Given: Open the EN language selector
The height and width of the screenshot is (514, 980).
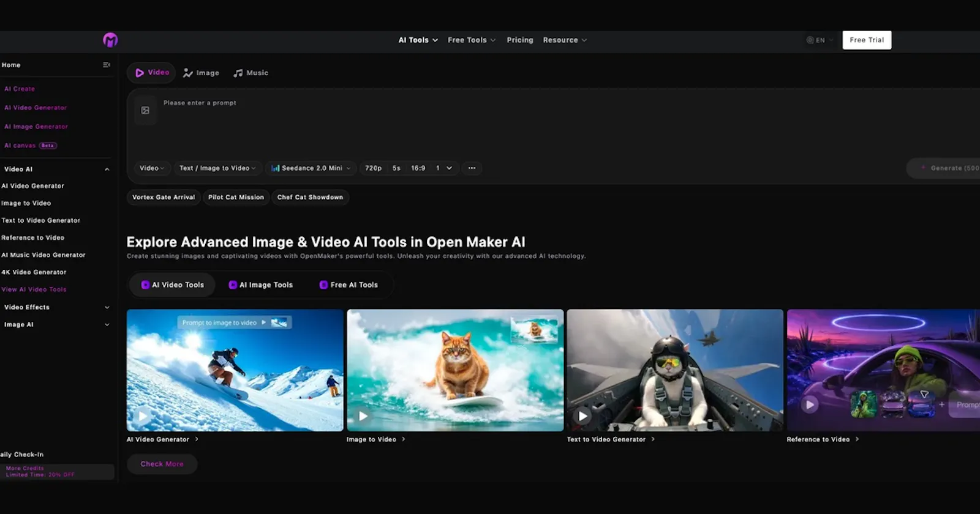Looking at the screenshot, I should [x=820, y=40].
